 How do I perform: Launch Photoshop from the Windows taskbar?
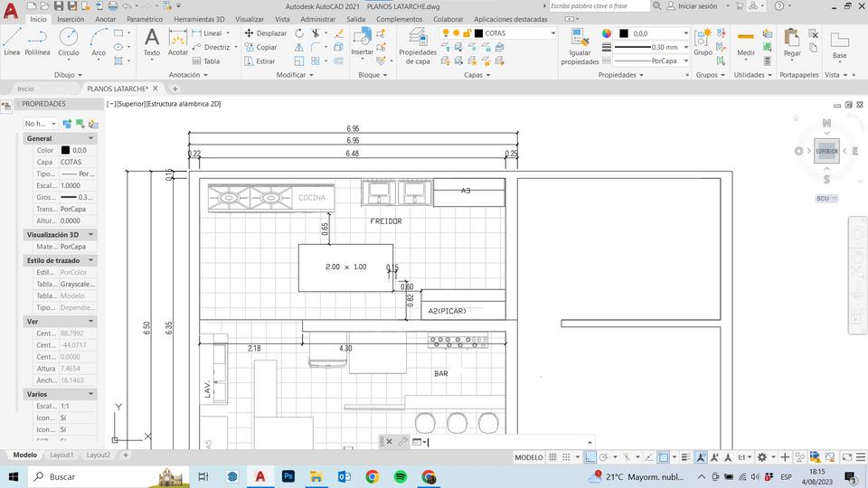click(x=288, y=476)
